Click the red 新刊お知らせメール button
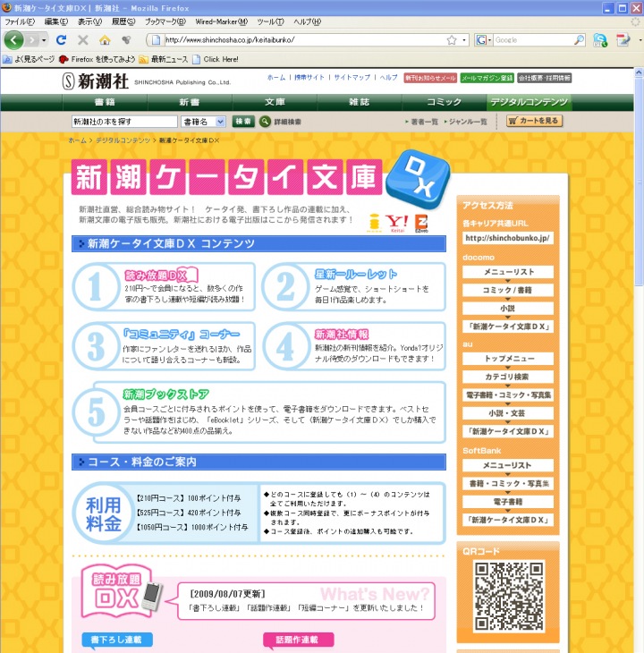The height and width of the screenshot is (653, 644). (430, 78)
